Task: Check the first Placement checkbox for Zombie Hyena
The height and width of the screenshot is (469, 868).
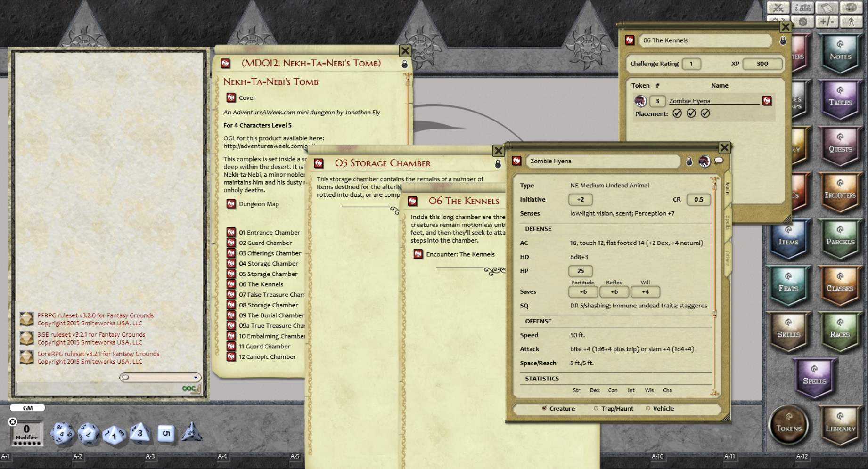Action: (677, 113)
